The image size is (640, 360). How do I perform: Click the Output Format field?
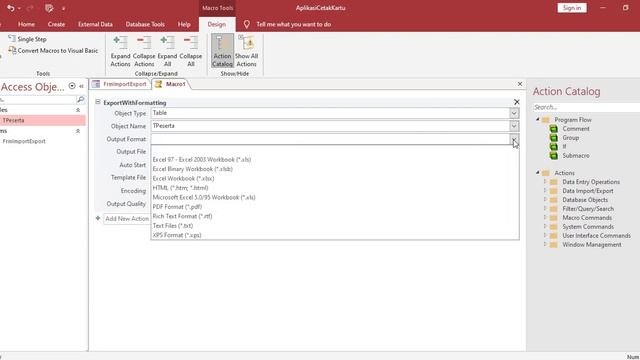coord(330,139)
